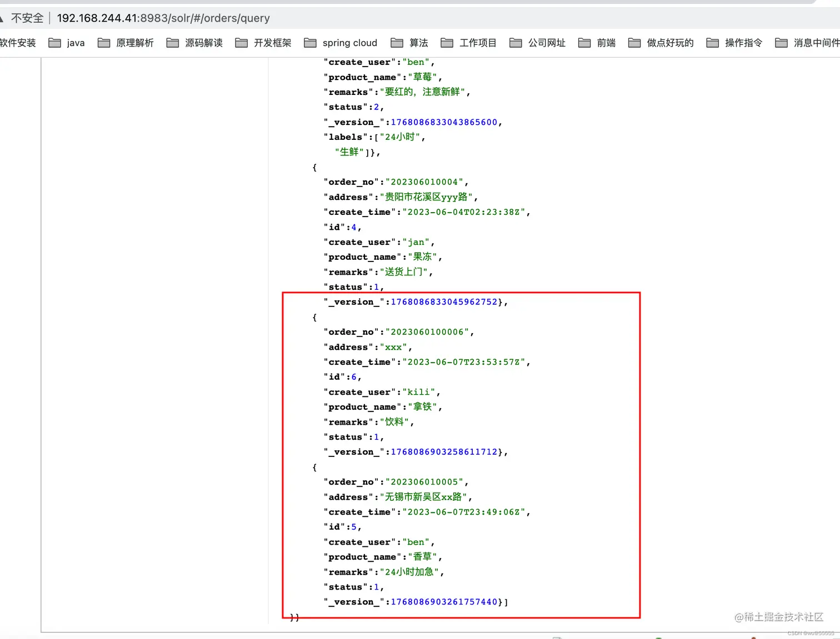Click the "id":5 line
The height and width of the screenshot is (639, 840).
pyautogui.click(x=342, y=527)
